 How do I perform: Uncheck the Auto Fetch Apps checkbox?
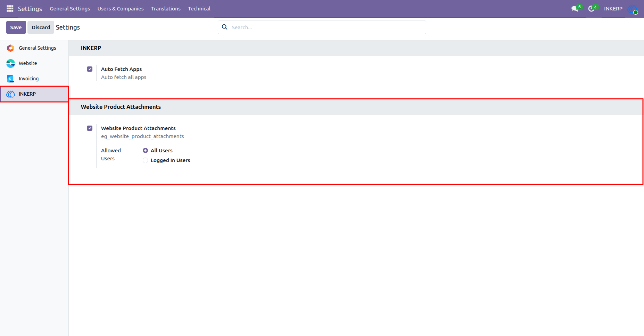(90, 69)
